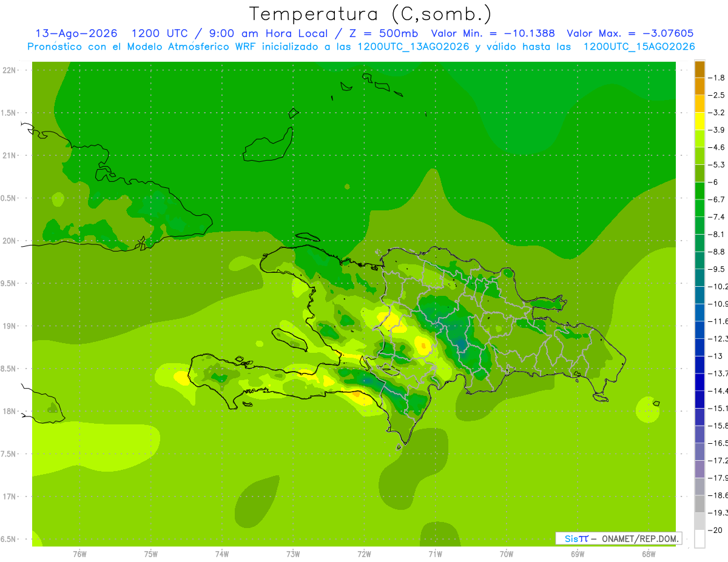Click the "-5.3" color scale label

717,165
